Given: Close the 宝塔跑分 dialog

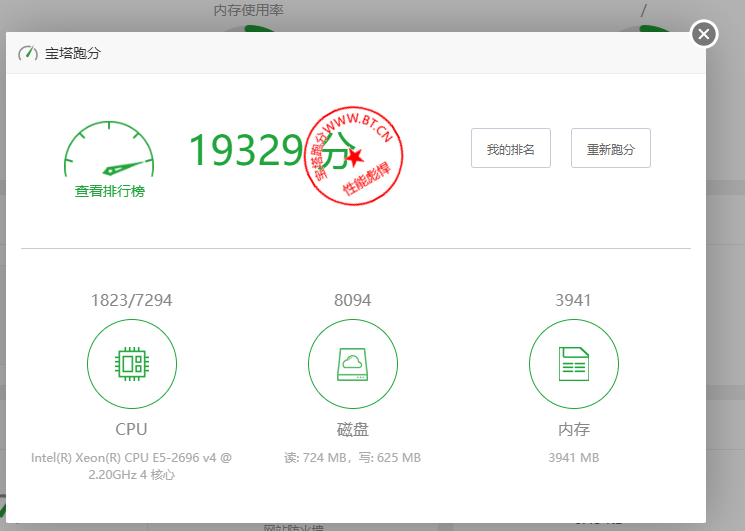Looking at the screenshot, I should [704, 34].
